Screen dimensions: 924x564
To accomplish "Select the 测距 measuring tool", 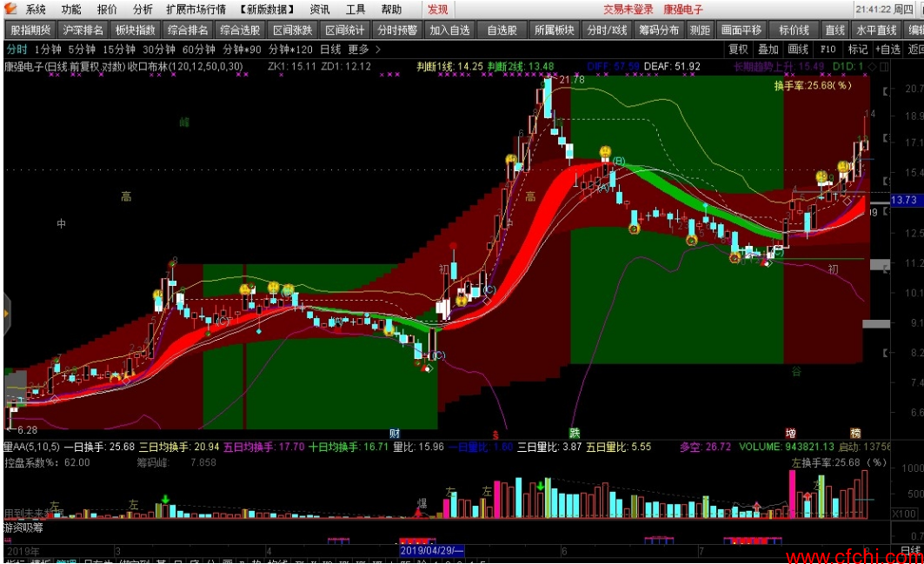I will [x=701, y=30].
